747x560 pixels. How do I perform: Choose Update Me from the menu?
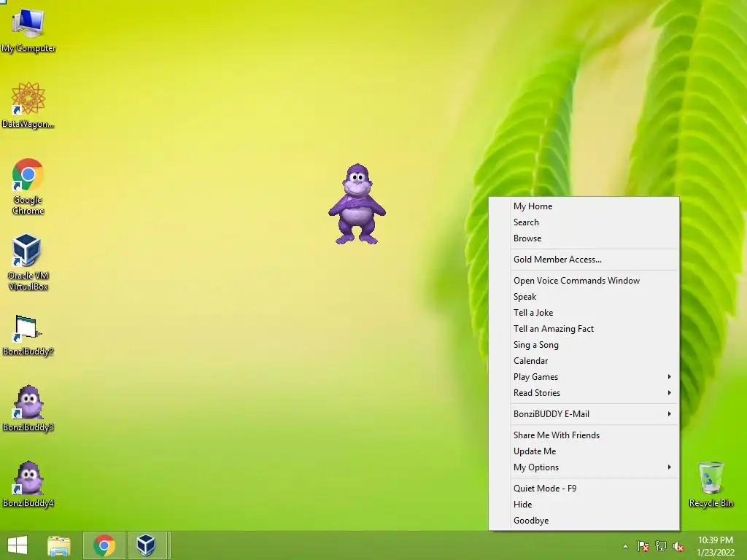pyautogui.click(x=584, y=451)
